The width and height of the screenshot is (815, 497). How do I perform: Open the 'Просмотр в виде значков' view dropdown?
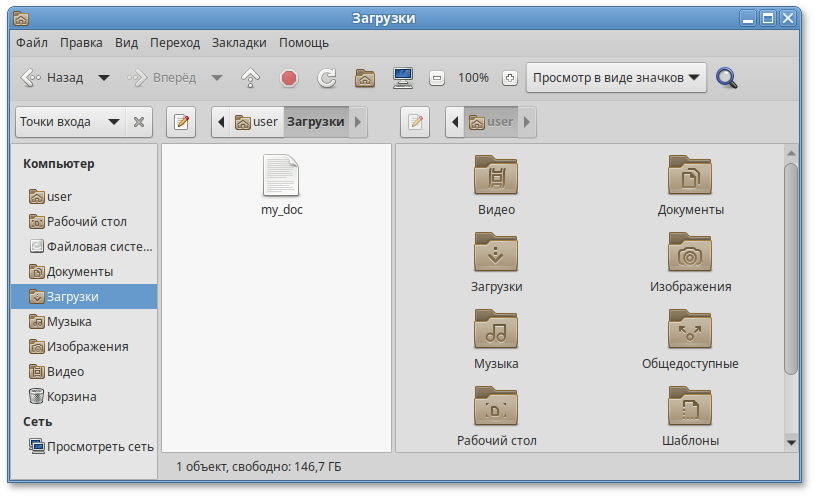click(616, 78)
